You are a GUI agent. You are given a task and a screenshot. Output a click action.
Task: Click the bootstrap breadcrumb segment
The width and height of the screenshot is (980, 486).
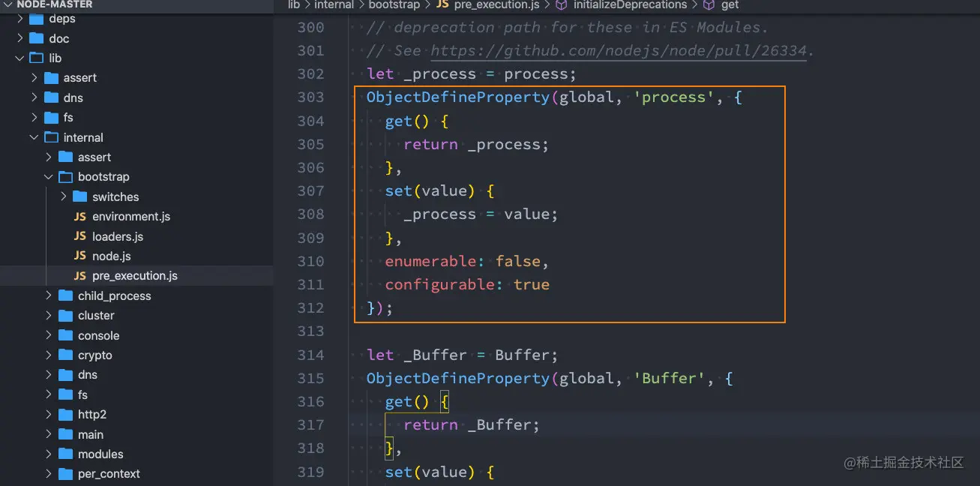click(x=395, y=4)
